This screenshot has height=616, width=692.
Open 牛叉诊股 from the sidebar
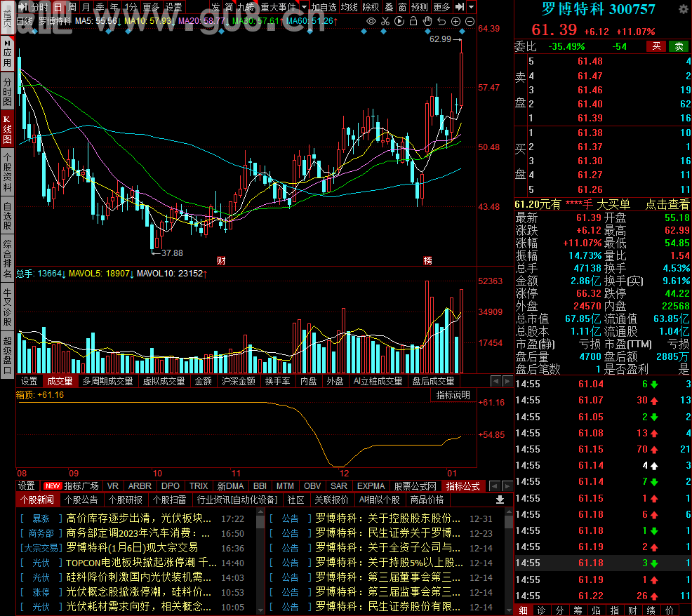[8, 307]
